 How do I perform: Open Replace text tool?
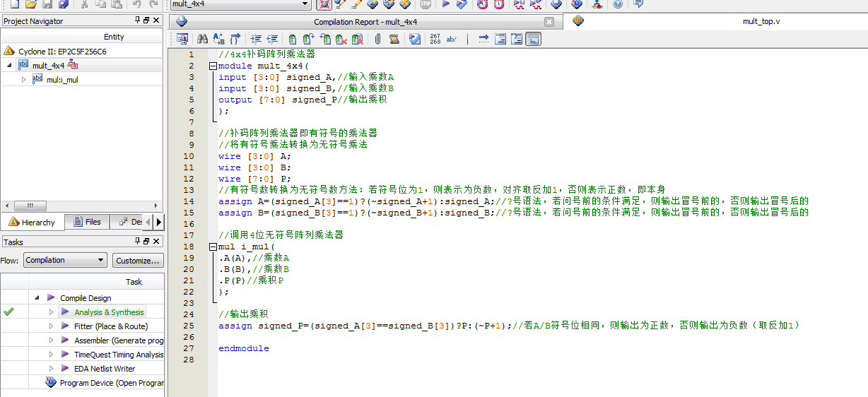tap(218, 40)
